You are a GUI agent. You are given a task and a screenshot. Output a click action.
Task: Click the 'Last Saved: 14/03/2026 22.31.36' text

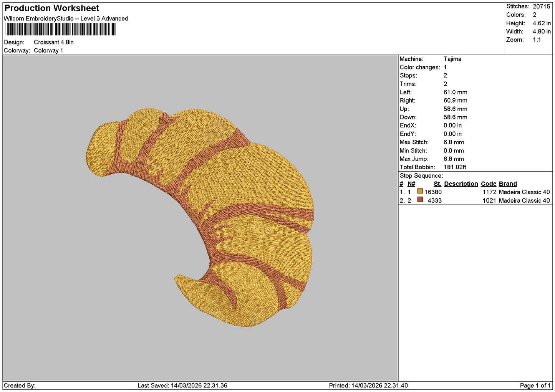(x=182, y=385)
